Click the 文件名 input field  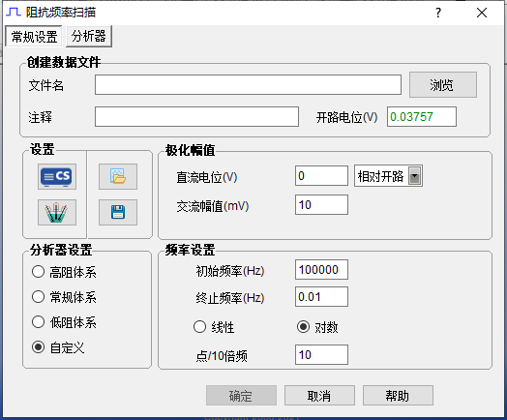[x=248, y=85]
